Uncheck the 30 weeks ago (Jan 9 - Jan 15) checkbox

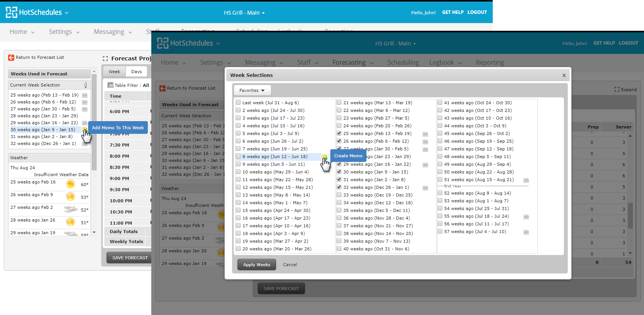[339, 172]
